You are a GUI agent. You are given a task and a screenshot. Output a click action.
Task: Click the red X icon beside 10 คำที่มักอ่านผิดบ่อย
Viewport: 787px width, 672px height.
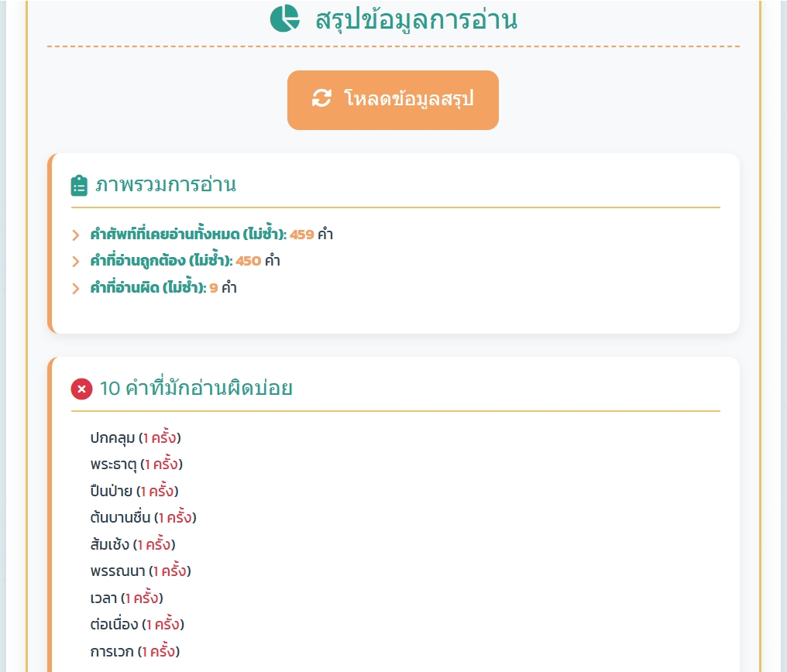(81, 389)
